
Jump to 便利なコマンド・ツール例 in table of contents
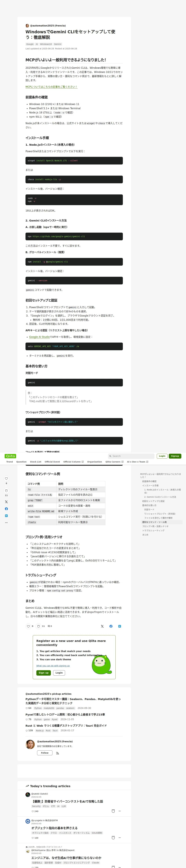click(154, 522)
